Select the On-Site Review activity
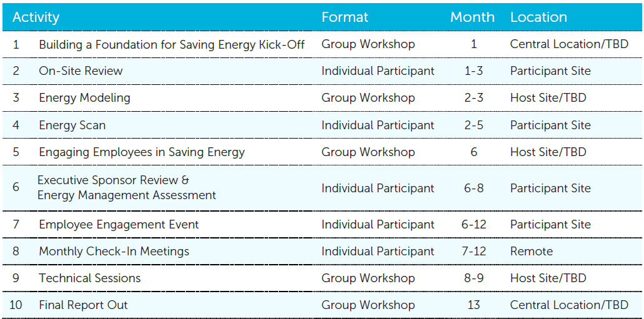The image size is (644, 319). (x=81, y=71)
